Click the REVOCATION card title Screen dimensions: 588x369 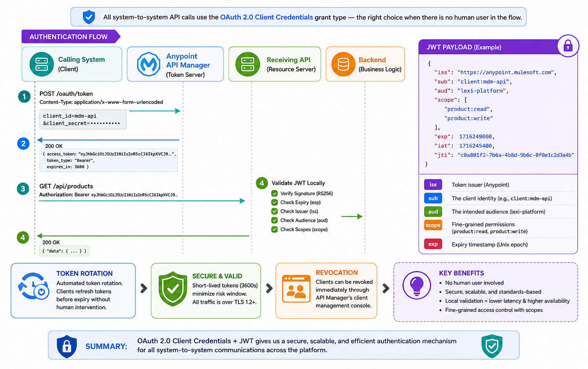(x=337, y=272)
